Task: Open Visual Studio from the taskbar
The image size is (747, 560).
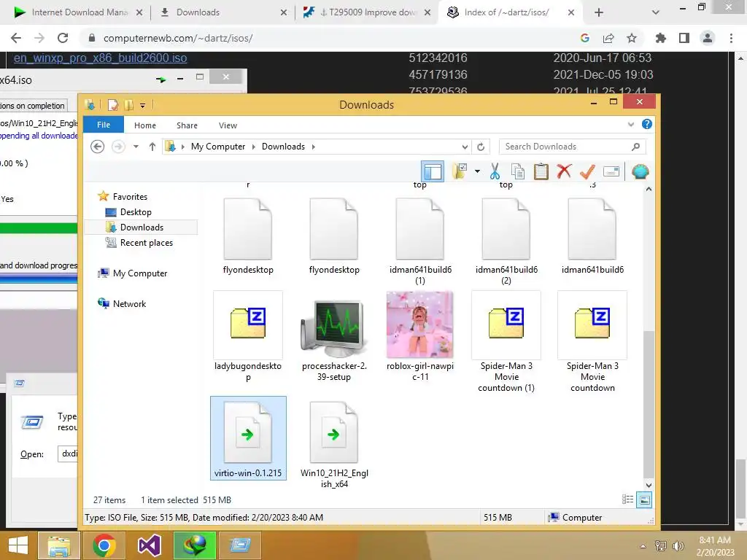Action: point(149,545)
